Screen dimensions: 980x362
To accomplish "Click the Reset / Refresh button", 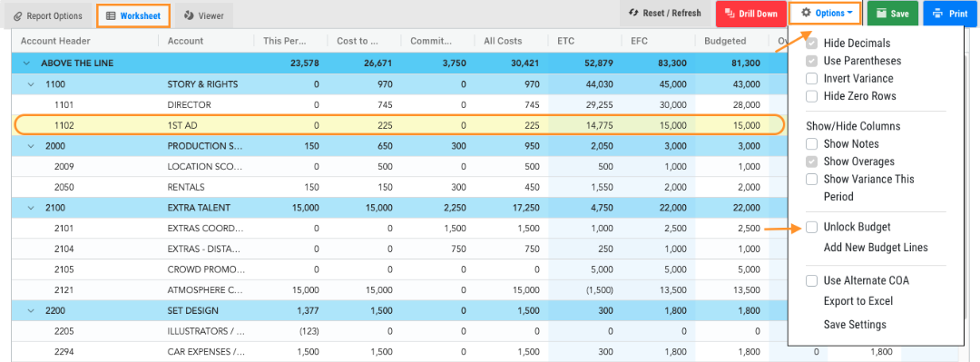I will (x=665, y=13).
